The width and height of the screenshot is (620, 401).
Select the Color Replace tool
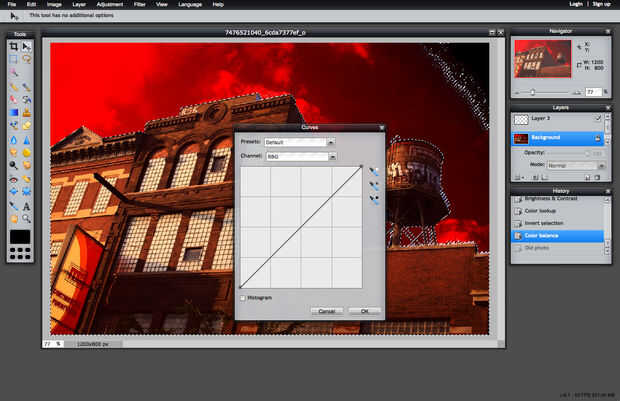click(x=13, y=126)
